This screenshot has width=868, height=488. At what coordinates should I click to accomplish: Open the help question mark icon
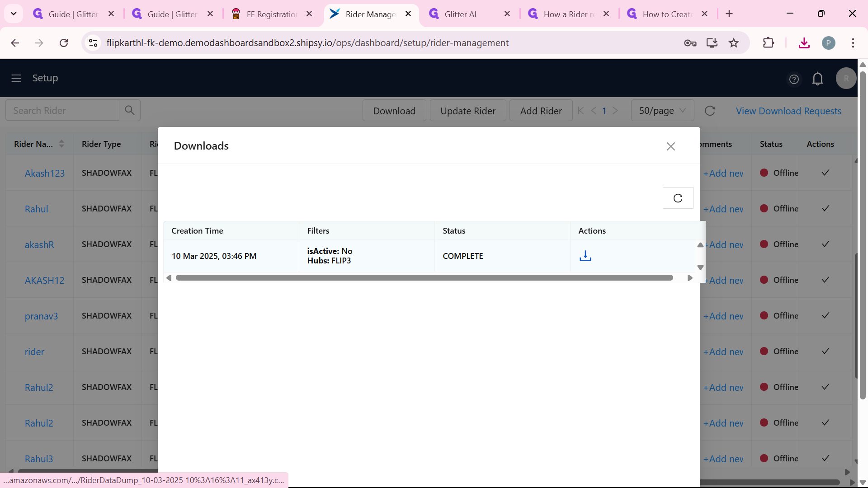click(x=794, y=80)
